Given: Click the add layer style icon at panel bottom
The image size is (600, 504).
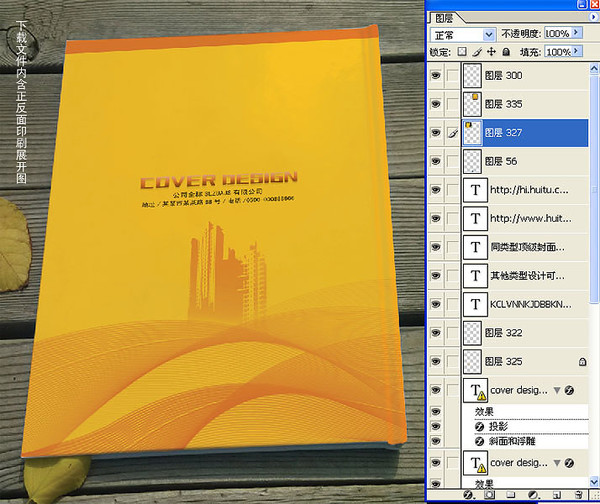Looking at the screenshot, I should pyautogui.click(x=468, y=495).
